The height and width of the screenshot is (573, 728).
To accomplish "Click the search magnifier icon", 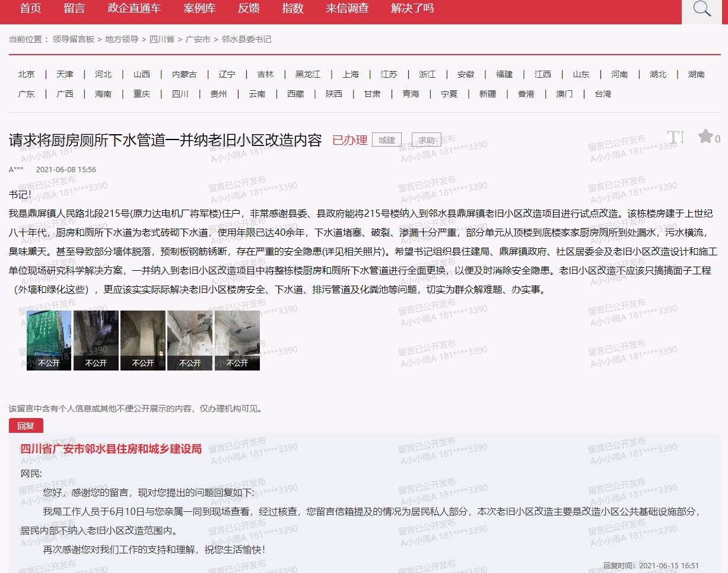I will 702,10.
